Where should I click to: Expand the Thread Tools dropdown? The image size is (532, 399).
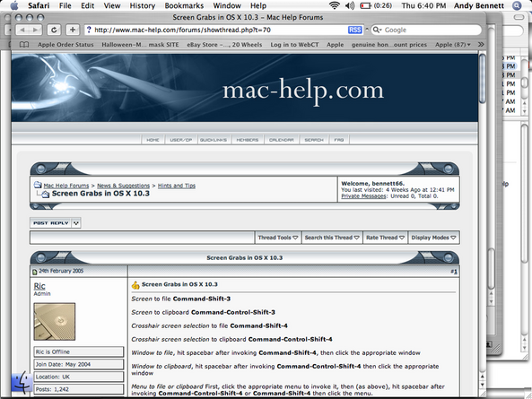[278, 238]
